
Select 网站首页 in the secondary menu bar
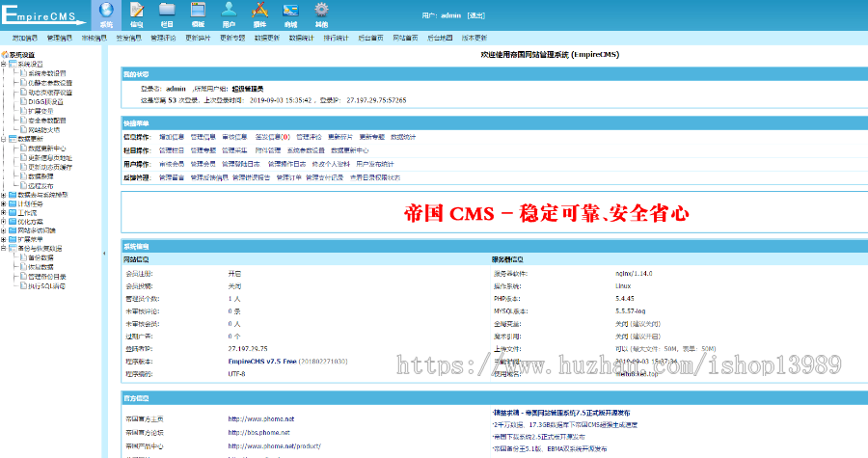coord(405,39)
